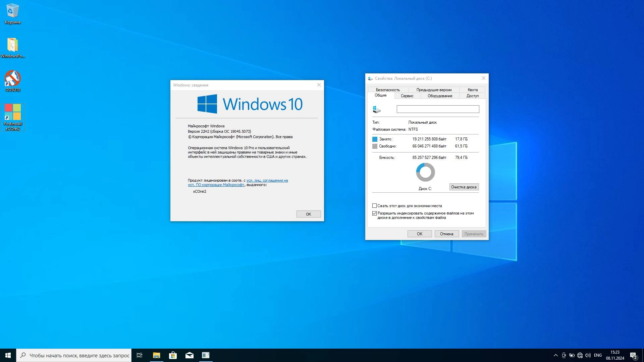Open the Квота tab
The width and height of the screenshot is (644, 362).
click(473, 90)
